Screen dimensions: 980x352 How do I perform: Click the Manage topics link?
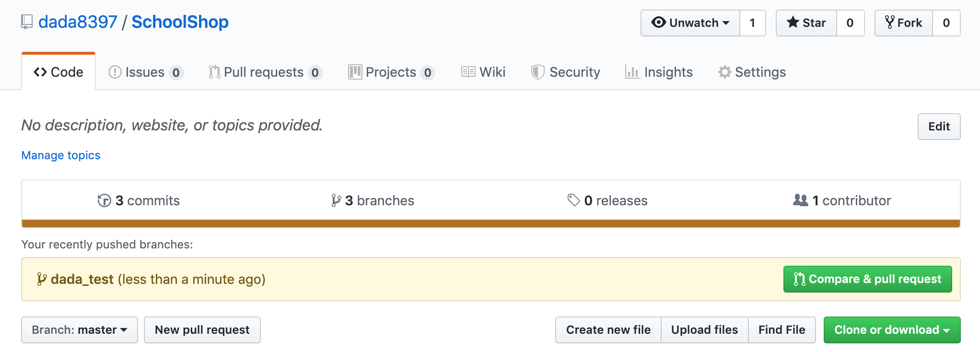61,155
